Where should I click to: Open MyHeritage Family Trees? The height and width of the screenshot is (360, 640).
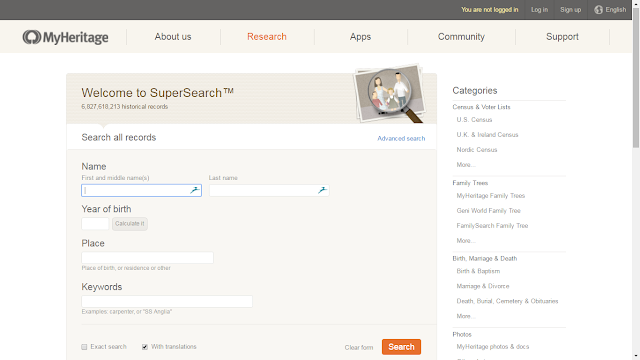(491, 196)
